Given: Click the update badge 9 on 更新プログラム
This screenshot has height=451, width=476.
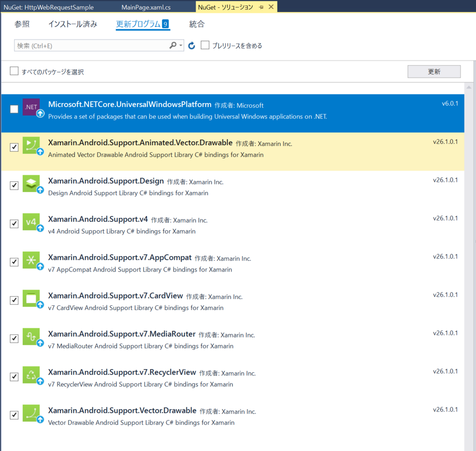Looking at the screenshot, I should click(165, 24).
